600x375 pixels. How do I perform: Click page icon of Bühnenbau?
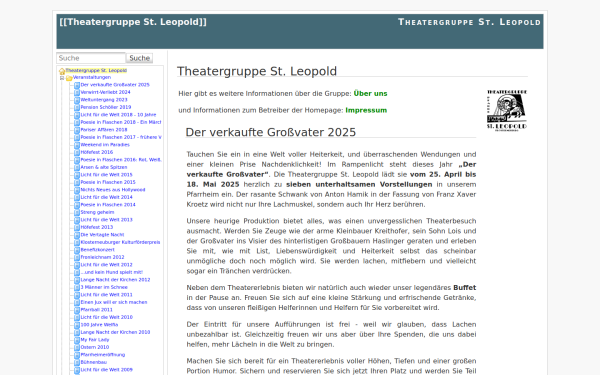77,363
